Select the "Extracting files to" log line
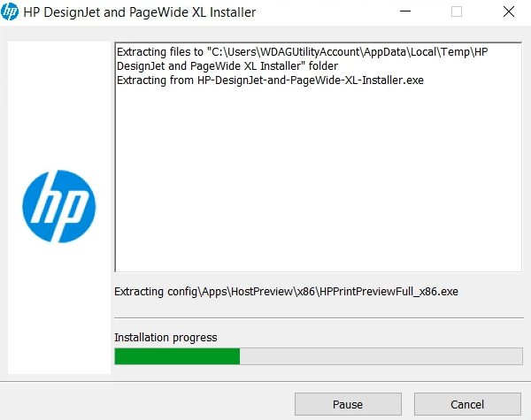The width and height of the screenshot is (531, 420). [x=303, y=52]
